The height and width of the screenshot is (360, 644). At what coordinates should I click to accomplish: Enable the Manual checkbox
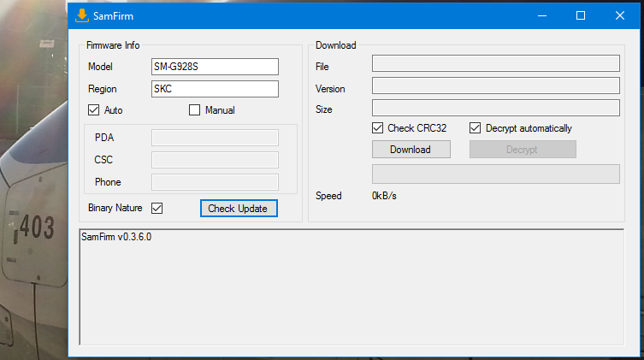click(x=194, y=110)
